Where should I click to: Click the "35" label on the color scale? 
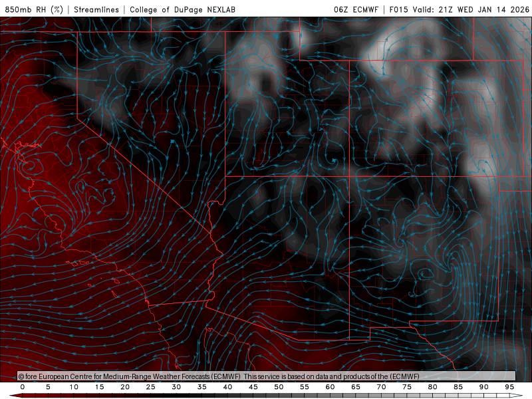(x=202, y=387)
